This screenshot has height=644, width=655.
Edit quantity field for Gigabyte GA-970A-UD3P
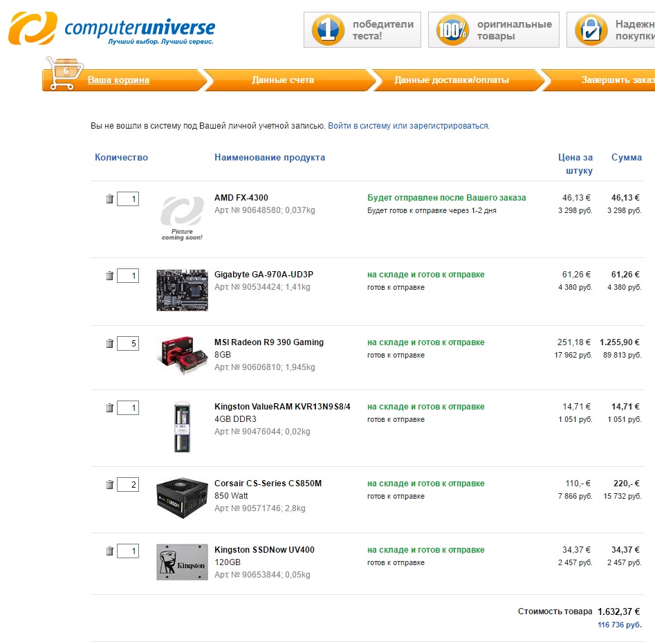128,275
